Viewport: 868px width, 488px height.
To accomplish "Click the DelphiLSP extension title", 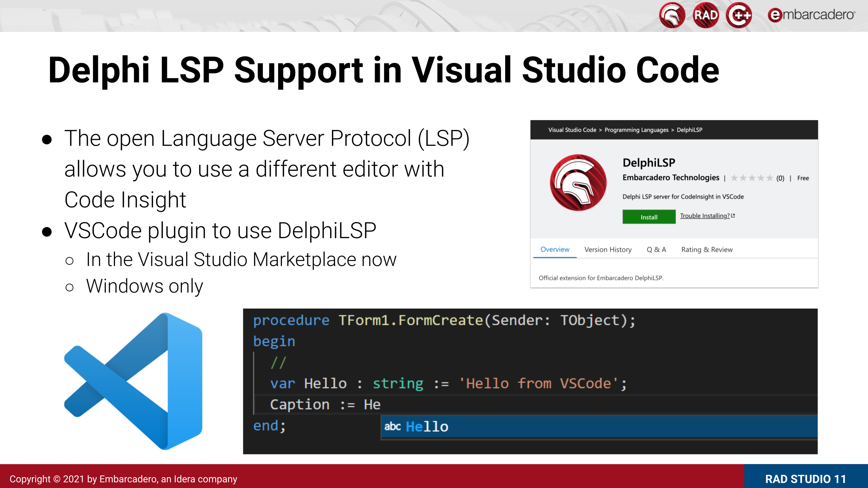I will click(x=649, y=162).
